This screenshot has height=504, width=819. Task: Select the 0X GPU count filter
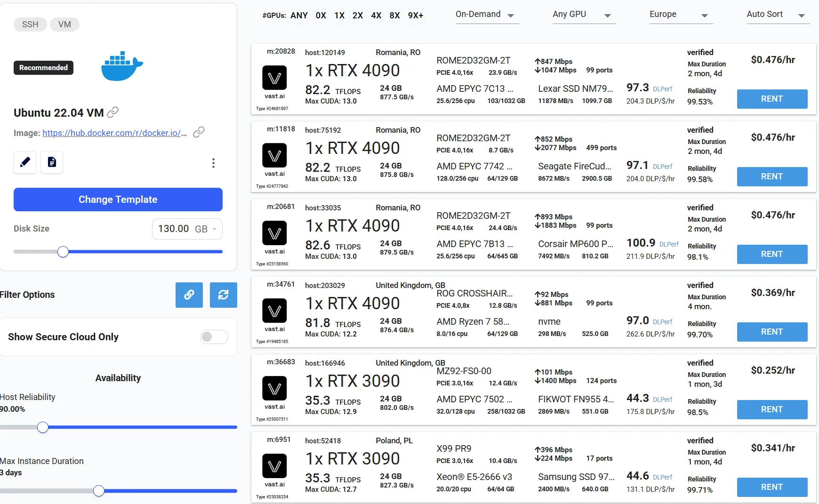point(321,16)
